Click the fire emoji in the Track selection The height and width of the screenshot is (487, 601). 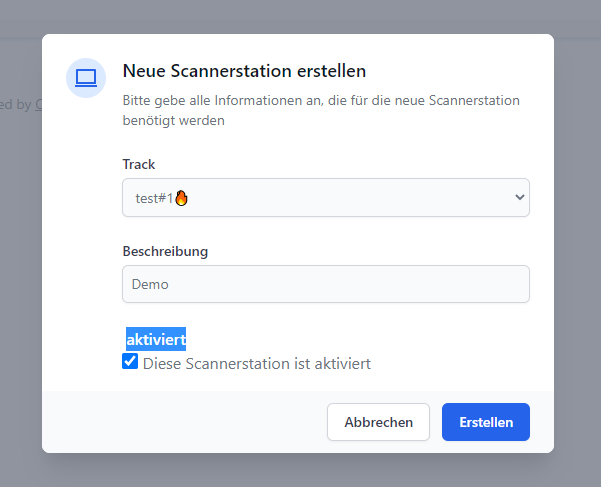(x=182, y=198)
